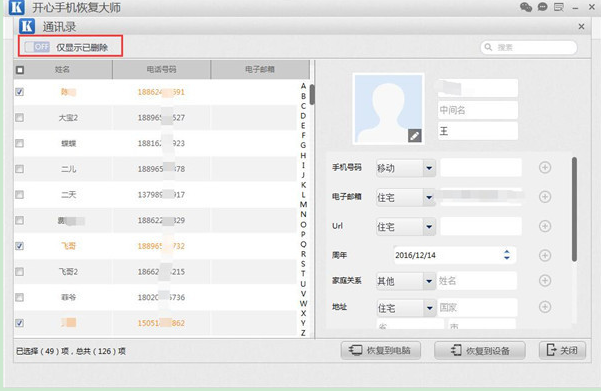Add another Url with plus icon
Viewport: 601px width, 391px height.
coord(545,226)
